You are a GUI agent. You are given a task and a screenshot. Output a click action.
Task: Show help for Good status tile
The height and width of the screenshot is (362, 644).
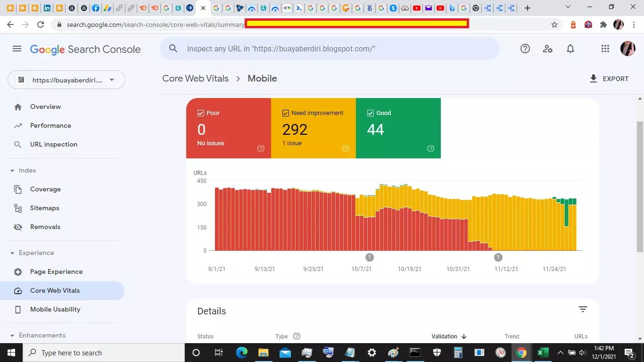[x=430, y=148]
